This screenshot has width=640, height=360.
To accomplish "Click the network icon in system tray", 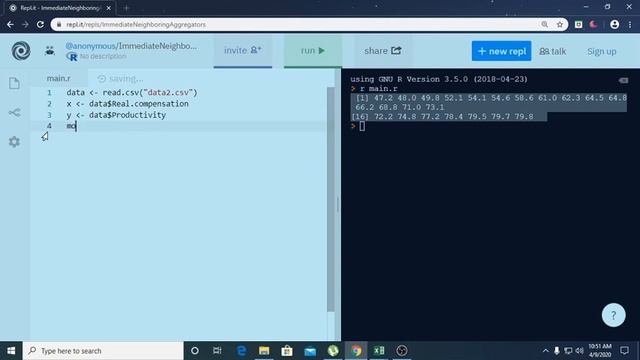I will [568, 351].
